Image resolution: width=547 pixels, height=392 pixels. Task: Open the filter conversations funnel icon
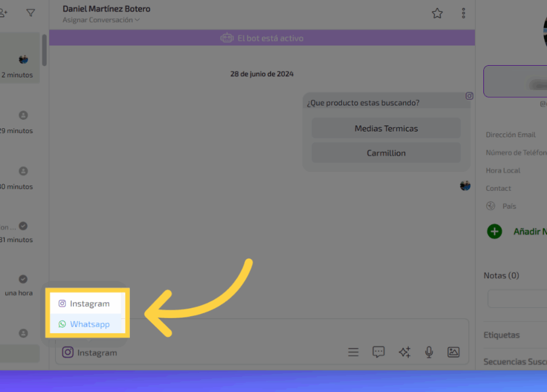[31, 13]
